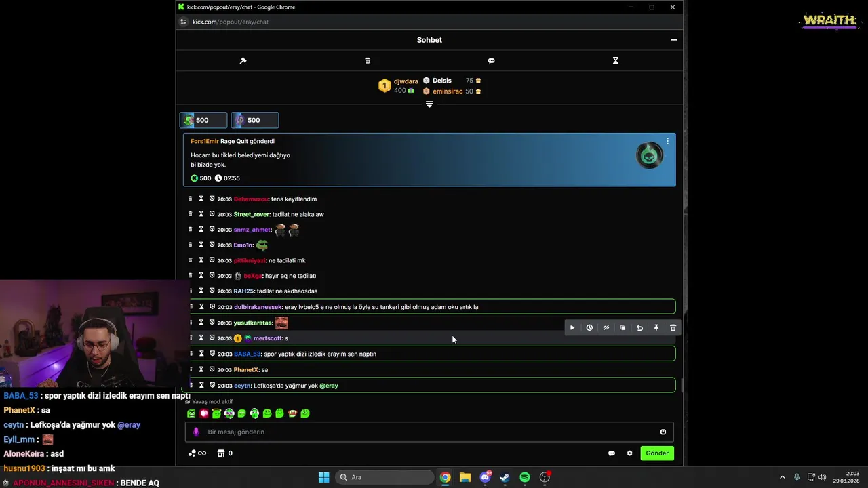Click shield icon on yusufkaratas's message
This screenshot has width=868, height=488.
point(212,323)
